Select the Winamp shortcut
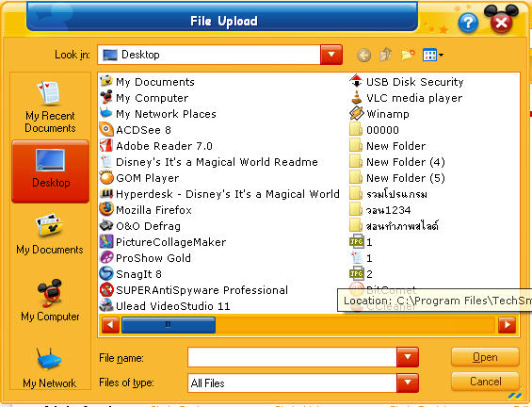 click(379, 114)
